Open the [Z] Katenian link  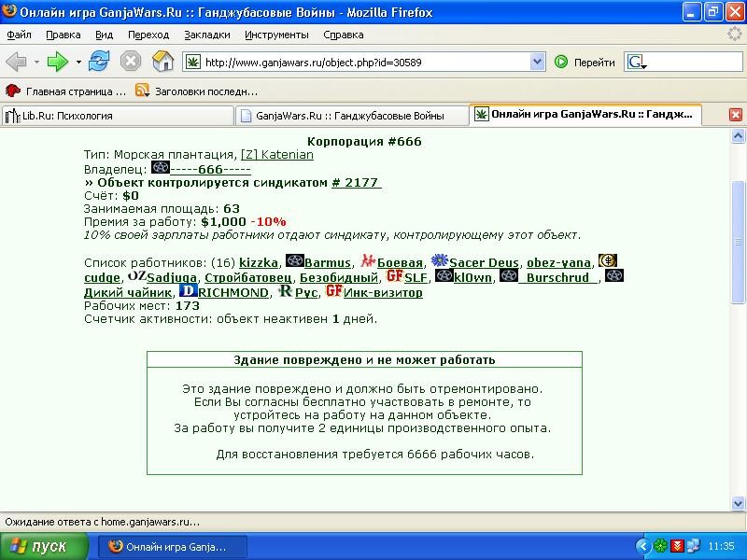point(277,155)
